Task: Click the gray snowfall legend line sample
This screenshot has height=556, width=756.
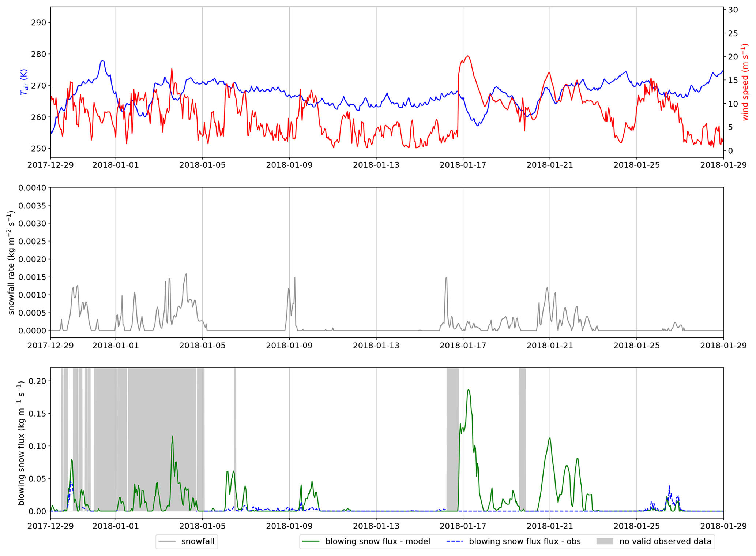Action: coord(167,541)
